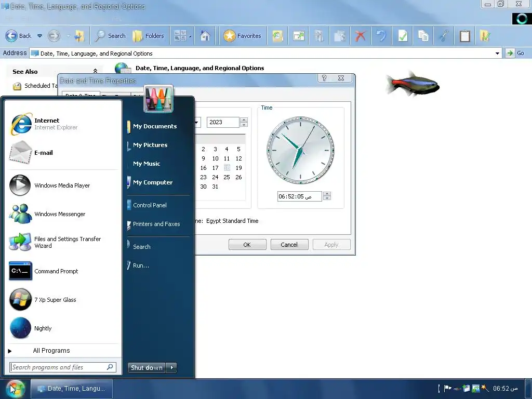Click the Shut down button
The image size is (532, 399).
(147, 367)
